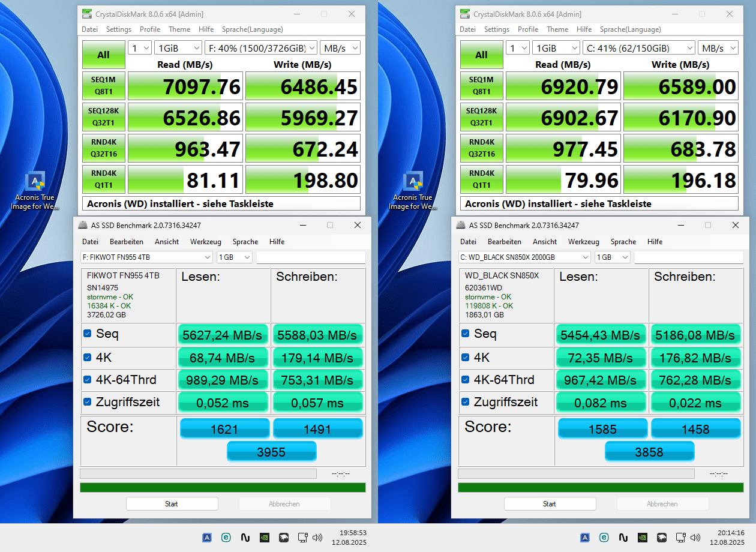Click grey progress bar in FIKWOT AS SSD window
The height and width of the screenshot is (552, 756).
pos(198,474)
